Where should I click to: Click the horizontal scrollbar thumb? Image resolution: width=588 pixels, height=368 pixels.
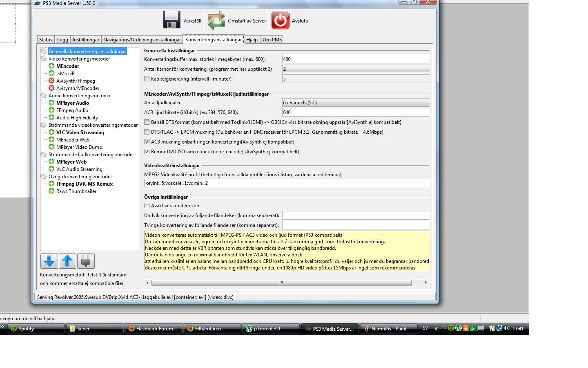pyautogui.click(x=281, y=283)
